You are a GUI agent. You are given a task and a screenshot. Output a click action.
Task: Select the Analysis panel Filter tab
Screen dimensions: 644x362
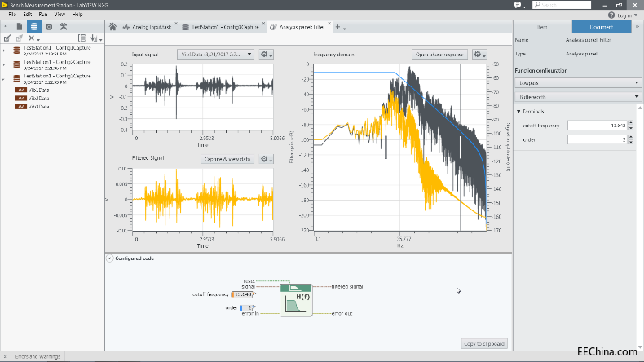point(298,27)
